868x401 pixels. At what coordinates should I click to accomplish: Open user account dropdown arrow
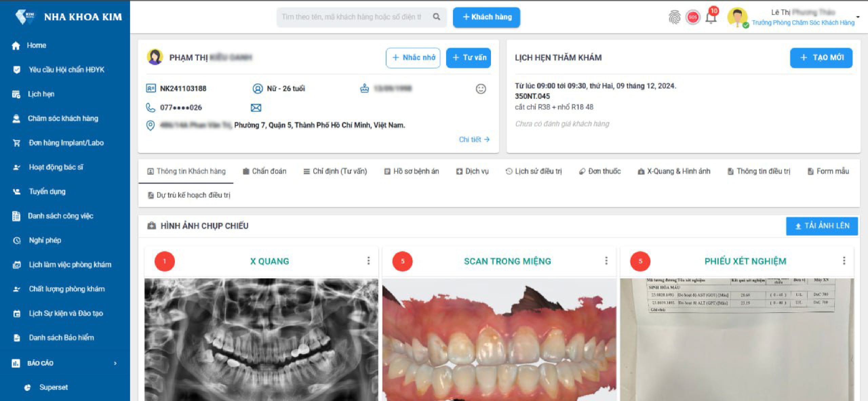858,17
